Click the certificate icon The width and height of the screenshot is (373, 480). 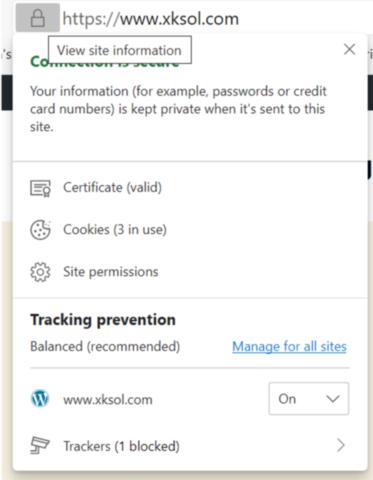coord(40,188)
